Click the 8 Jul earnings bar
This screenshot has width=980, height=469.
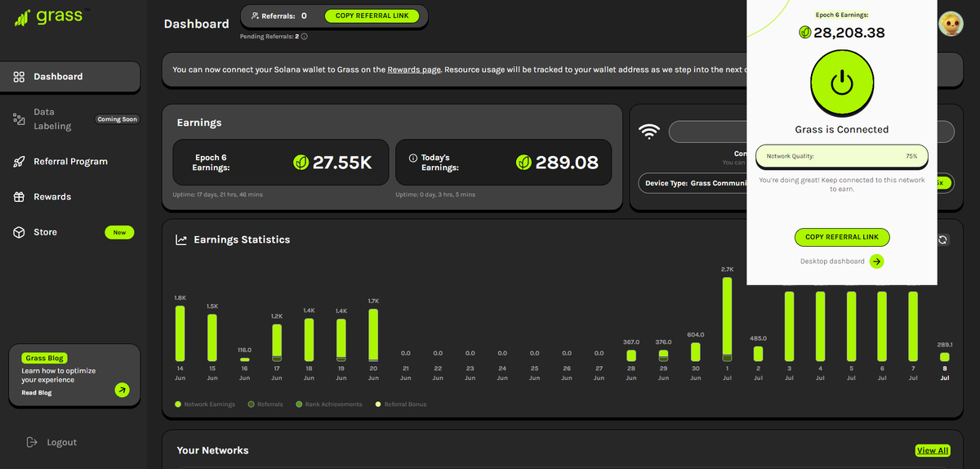tap(945, 357)
